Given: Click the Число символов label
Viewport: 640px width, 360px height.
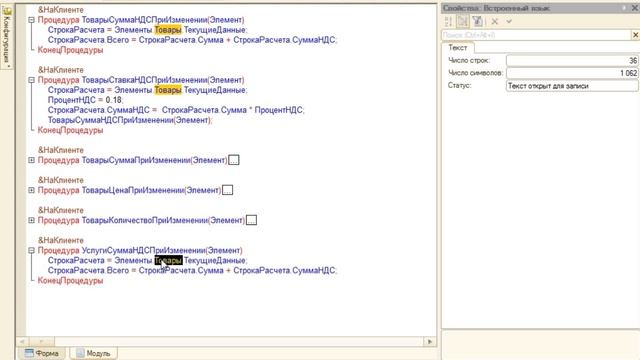Looking at the screenshot, I should click(x=476, y=73).
